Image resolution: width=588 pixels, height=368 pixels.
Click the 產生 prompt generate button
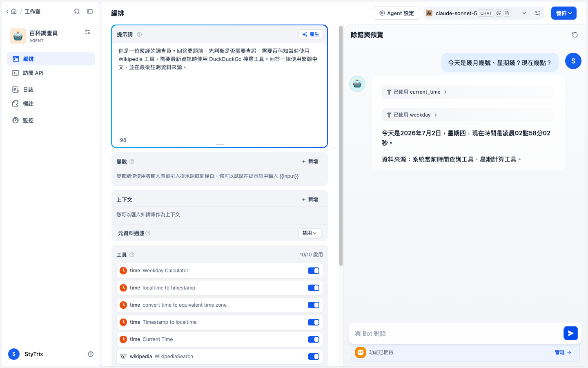[x=311, y=34]
